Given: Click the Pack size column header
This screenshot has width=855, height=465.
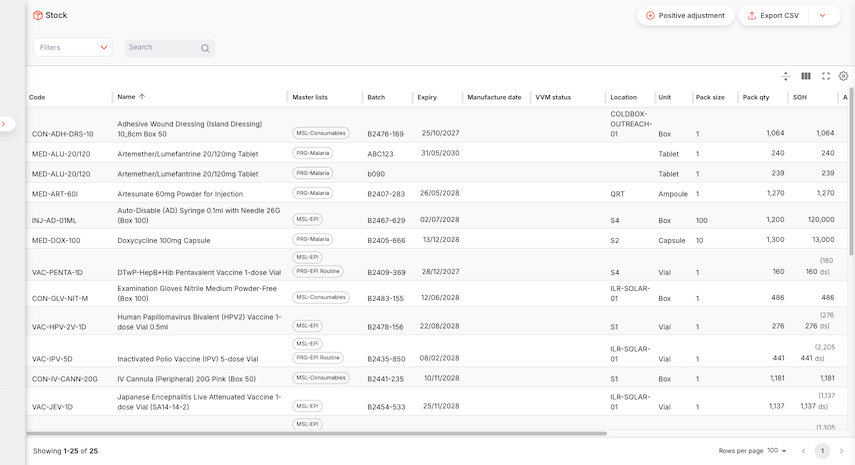Looking at the screenshot, I should click(710, 97).
